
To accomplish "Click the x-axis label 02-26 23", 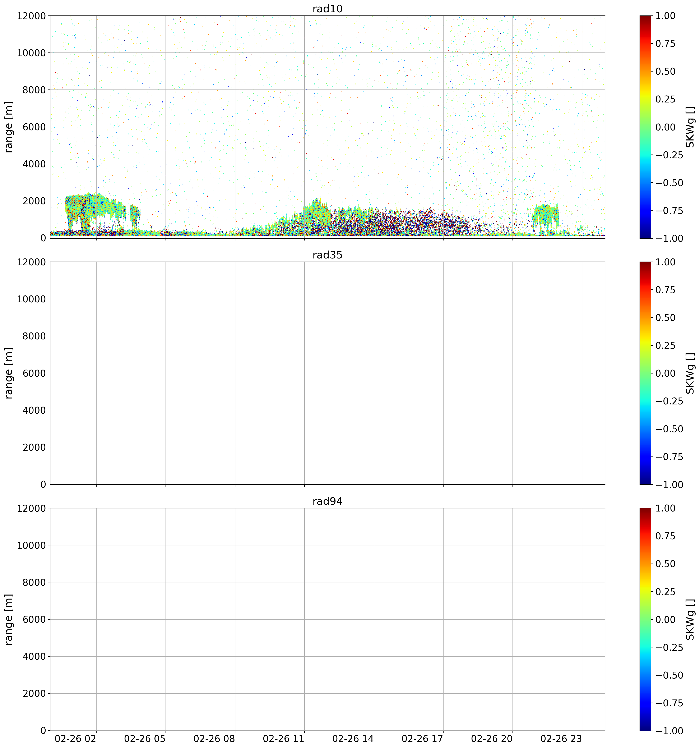I will pyautogui.click(x=561, y=739).
